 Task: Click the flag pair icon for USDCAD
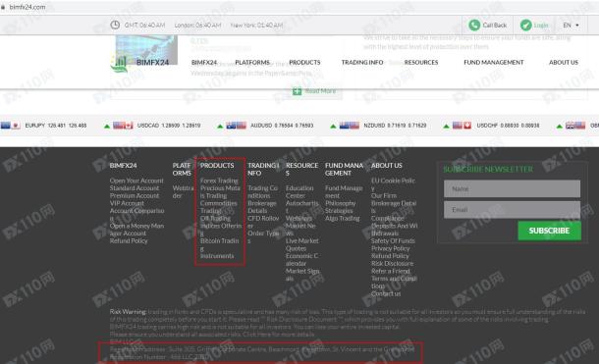tap(123, 126)
